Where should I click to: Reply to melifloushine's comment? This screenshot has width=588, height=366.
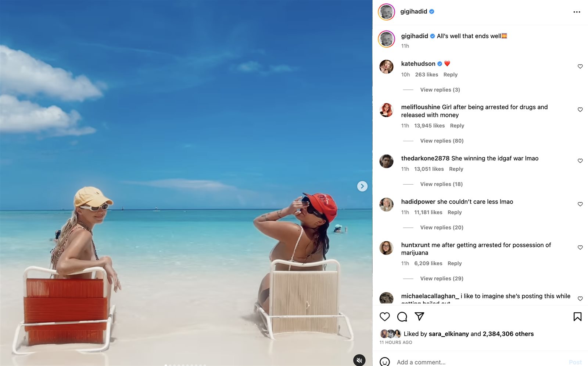[457, 126]
